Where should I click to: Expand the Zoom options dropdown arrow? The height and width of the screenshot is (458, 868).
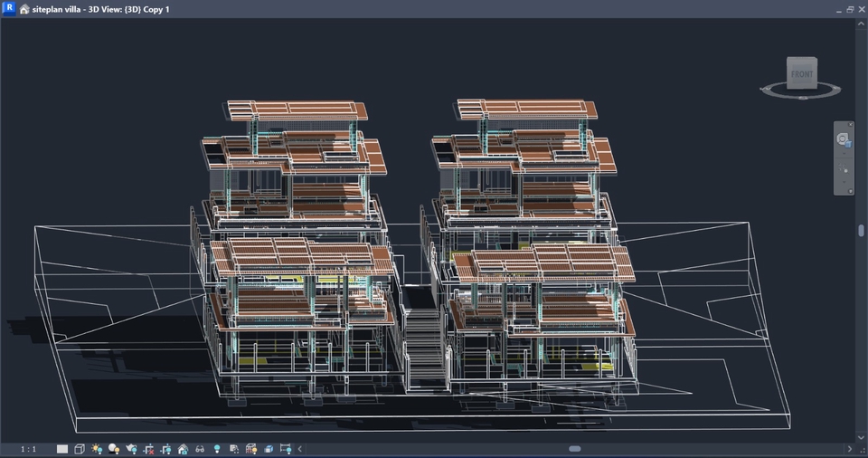pos(844,182)
